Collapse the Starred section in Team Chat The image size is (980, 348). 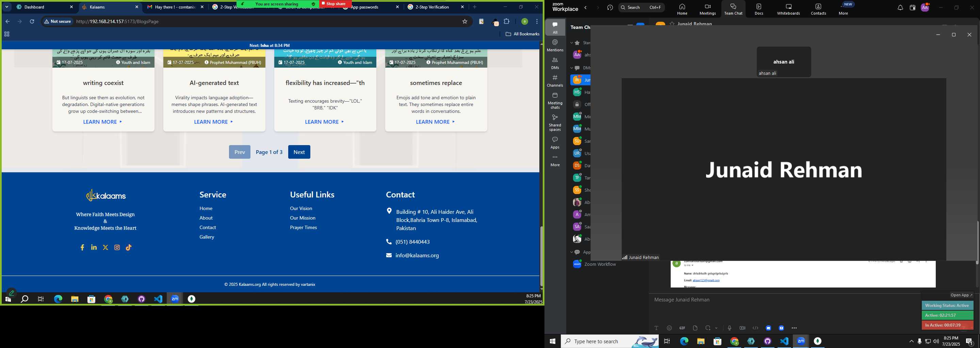pyautogui.click(x=571, y=43)
